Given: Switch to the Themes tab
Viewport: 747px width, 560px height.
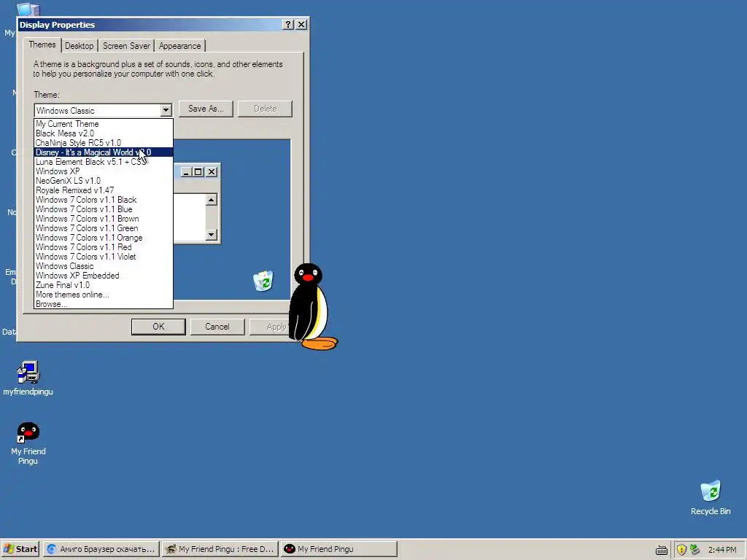Looking at the screenshot, I should [42, 44].
